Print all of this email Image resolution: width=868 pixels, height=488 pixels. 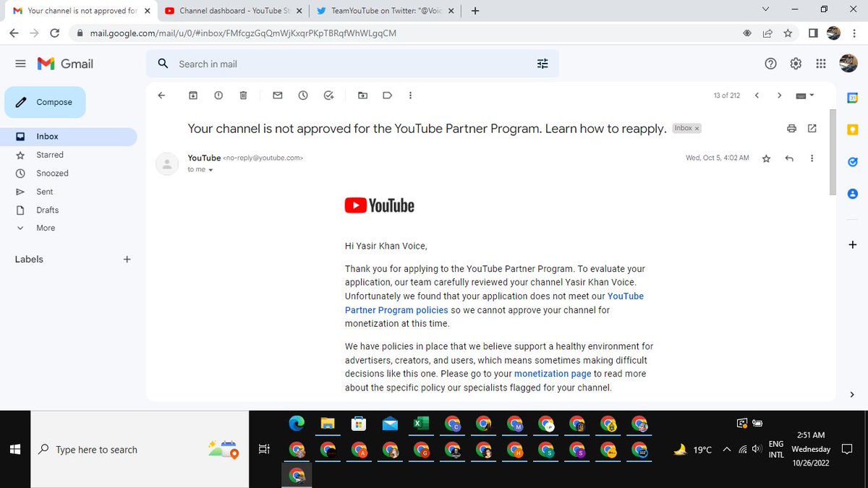[x=792, y=129]
